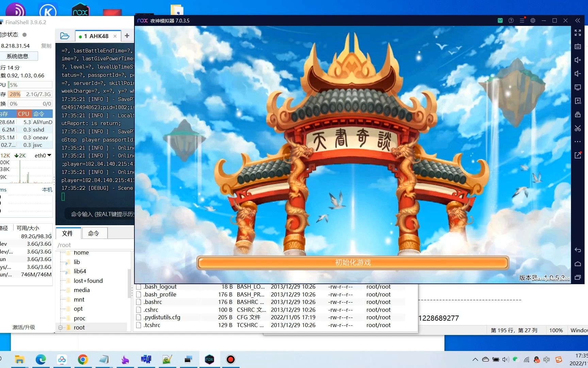588x368 pixels.
Task: Take screenshot with Nox scissors icon
Action: click(x=578, y=128)
